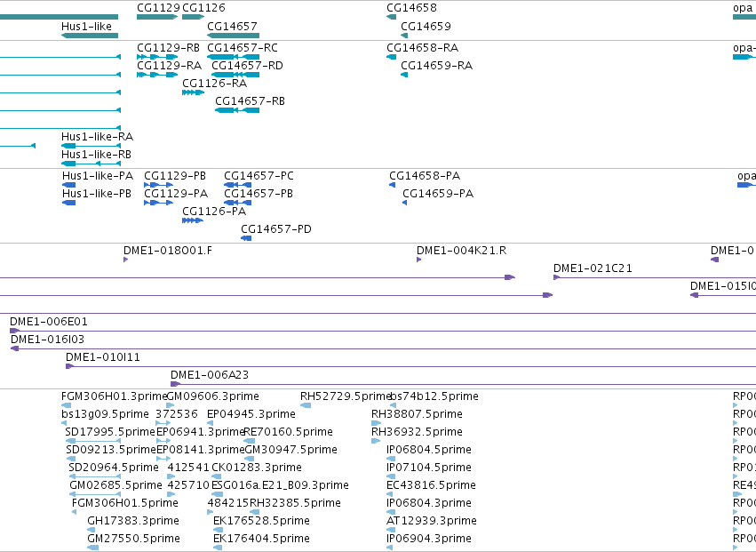Select the CG14658 gene label
The width and height of the screenshot is (756, 552).
click(x=411, y=8)
